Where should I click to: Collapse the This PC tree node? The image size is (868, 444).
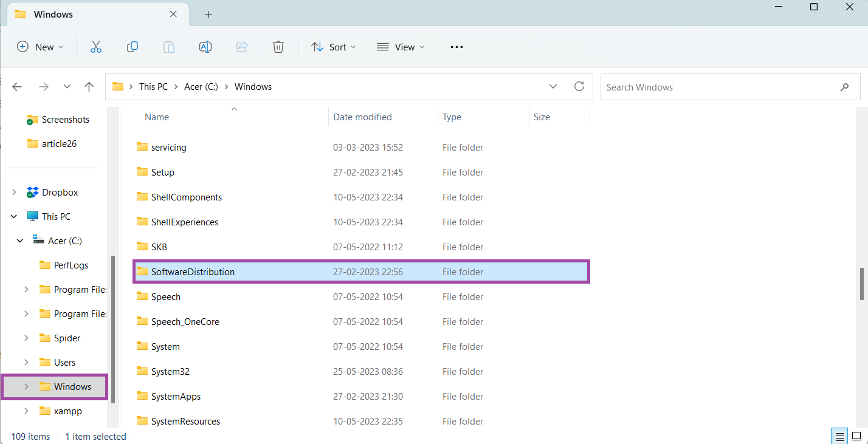14,217
